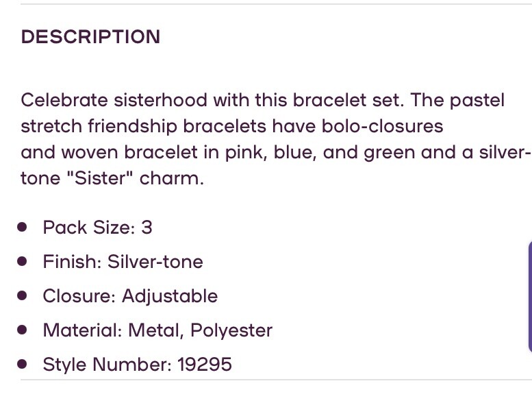Image resolution: width=532 pixels, height=403 pixels.
Task: Select the "Material: Metal, Polyester" list item
Action: 157,330
